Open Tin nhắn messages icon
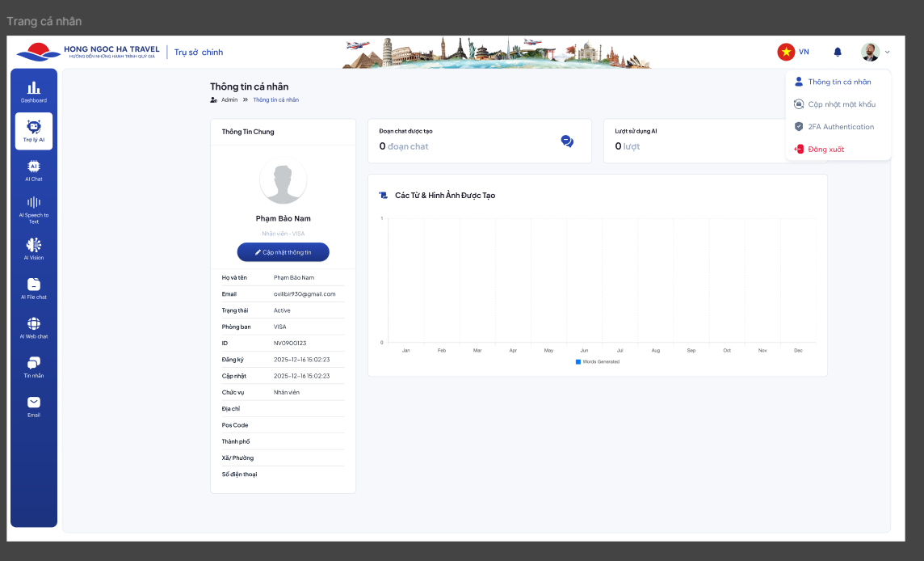Viewport: 924px width, 561px height. click(33, 366)
